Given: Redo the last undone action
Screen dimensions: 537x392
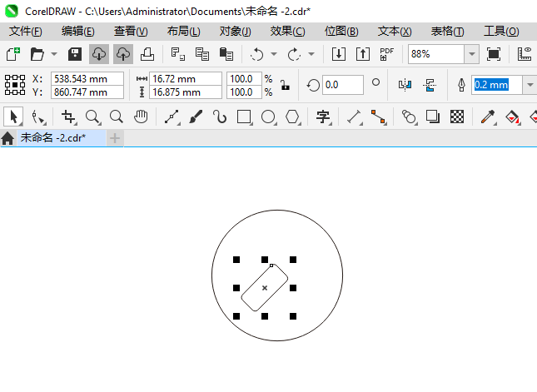Looking at the screenshot, I should point(294,54).
